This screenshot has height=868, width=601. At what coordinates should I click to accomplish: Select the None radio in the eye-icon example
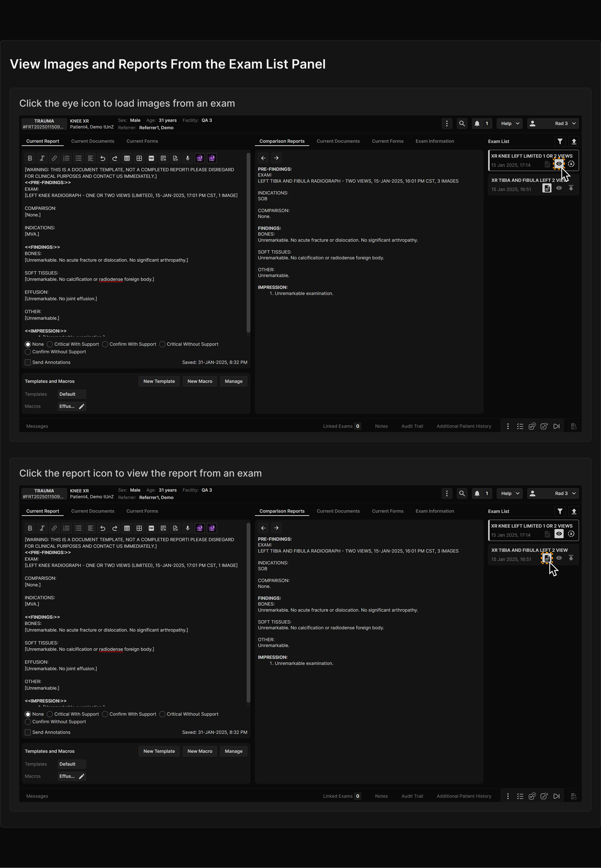[28, 344]
